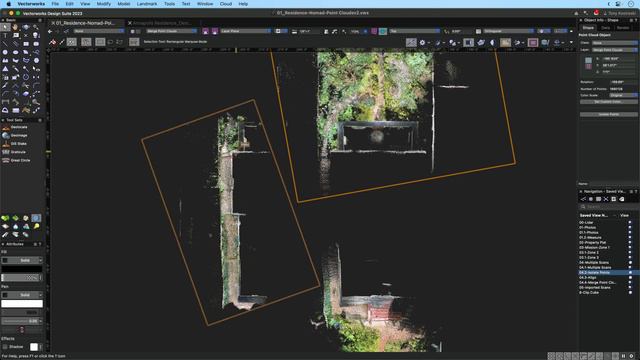Viewport: 640px width, 360px height.
Task: Toggle view checkbox for 04-Multiple Scans
Action: (630, 262)
